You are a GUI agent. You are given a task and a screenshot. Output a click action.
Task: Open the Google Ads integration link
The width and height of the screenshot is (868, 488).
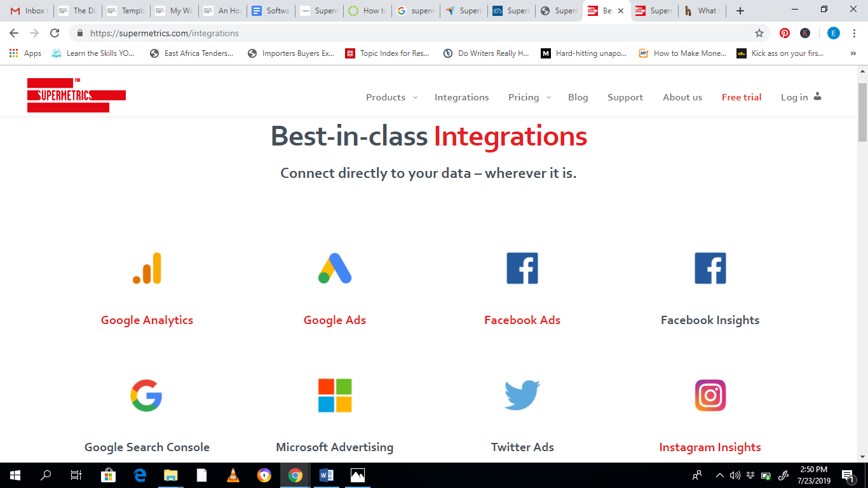(x=335, y=320)
